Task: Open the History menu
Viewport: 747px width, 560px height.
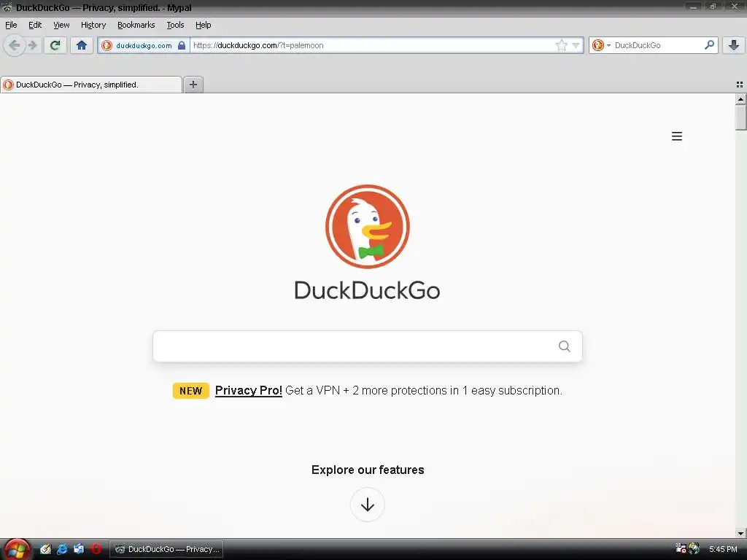Action: [93, 25]
